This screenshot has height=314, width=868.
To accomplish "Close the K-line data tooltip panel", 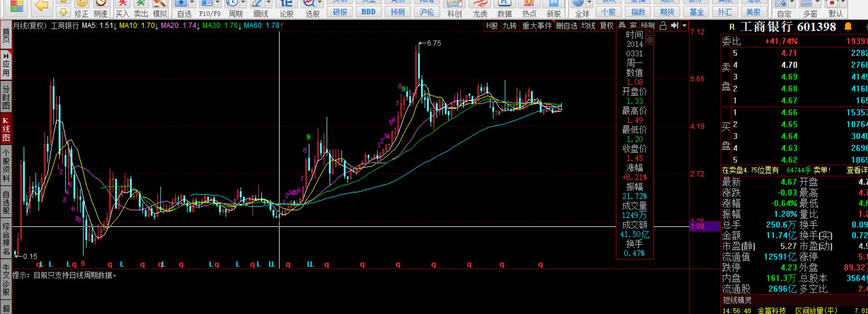I will [x=649, y=32].
